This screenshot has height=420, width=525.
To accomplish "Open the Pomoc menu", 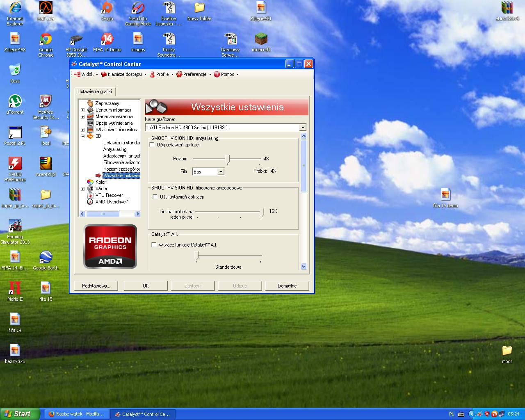I will pyautogui.click(x=226, y=74).
